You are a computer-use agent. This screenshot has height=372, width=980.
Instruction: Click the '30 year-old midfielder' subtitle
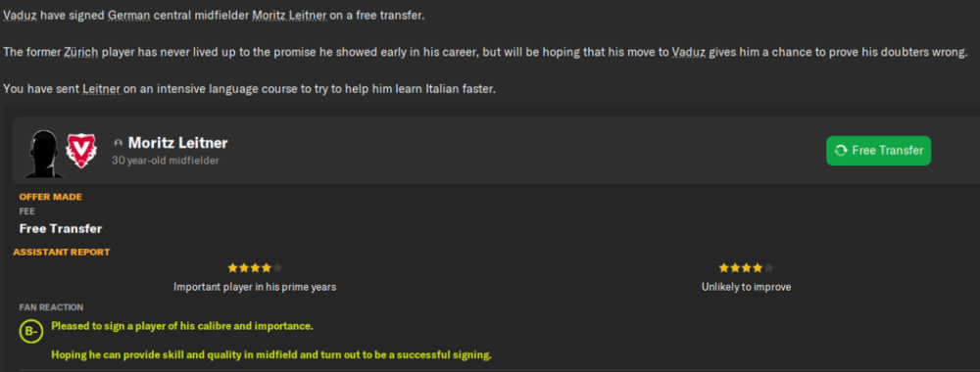165,161
